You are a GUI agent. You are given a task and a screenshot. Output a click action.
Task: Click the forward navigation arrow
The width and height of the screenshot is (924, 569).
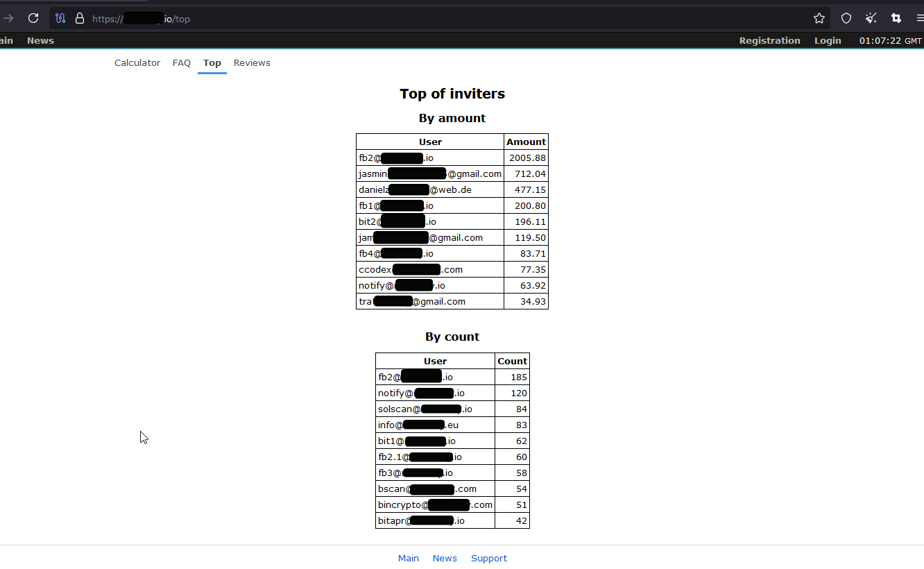[x=8, y=18]
